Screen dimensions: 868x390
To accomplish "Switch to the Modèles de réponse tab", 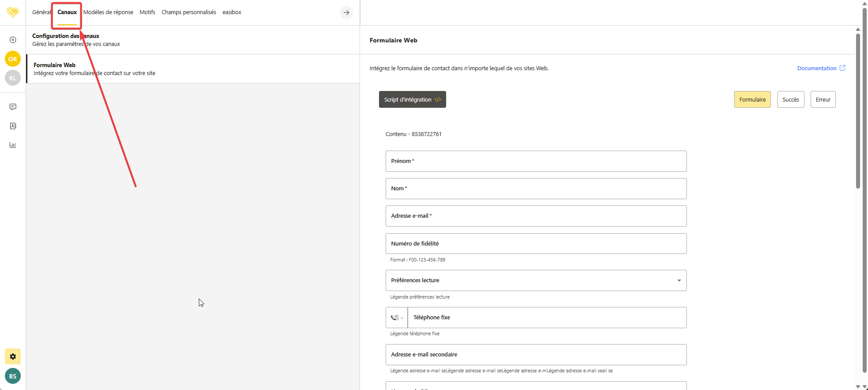I will (108, 12).
